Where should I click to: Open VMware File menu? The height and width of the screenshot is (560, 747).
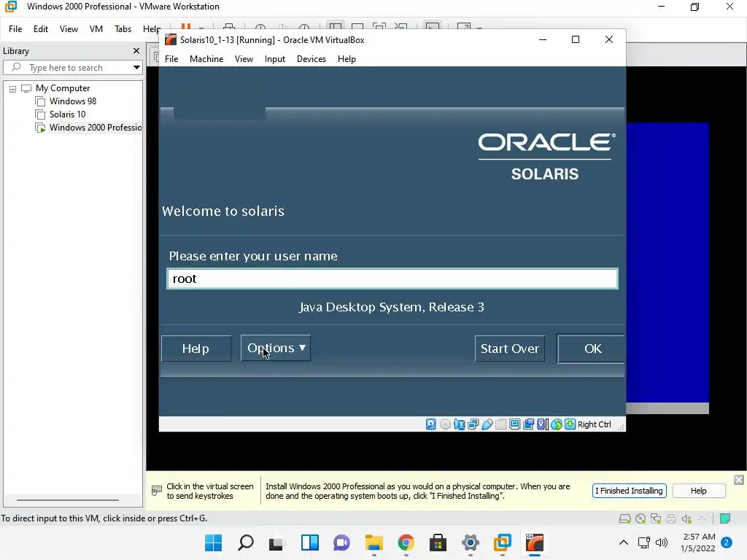tap(15, 29)
